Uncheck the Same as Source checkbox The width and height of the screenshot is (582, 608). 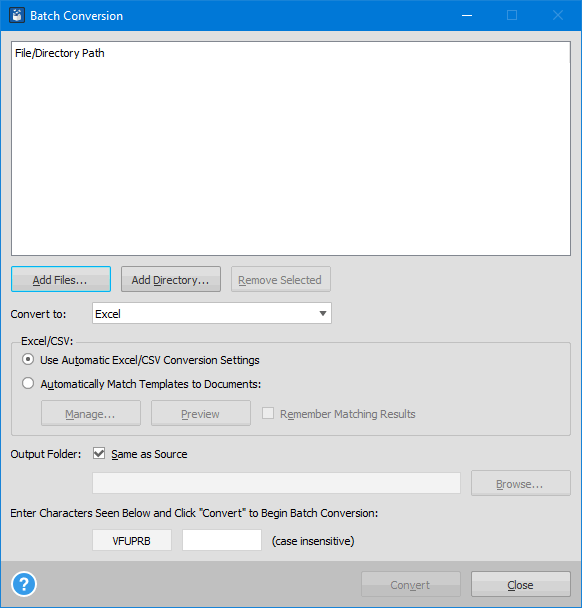(x=99, y=453)
